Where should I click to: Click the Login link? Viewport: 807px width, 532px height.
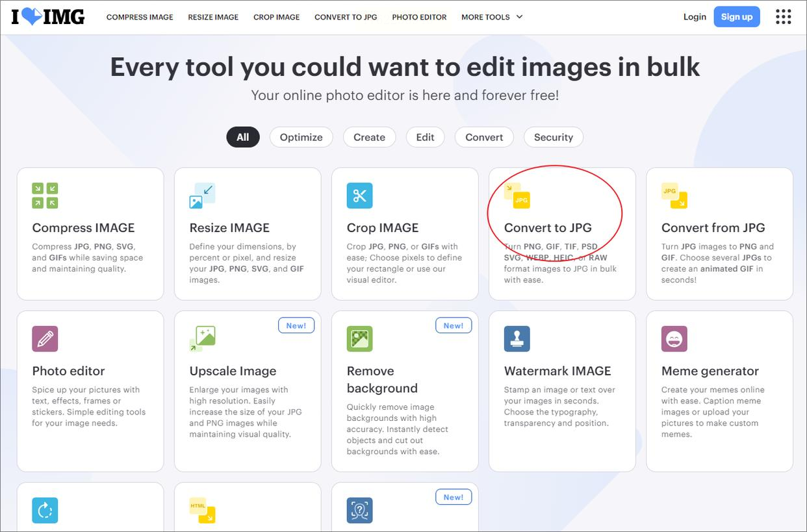click(x=695, y=17)
